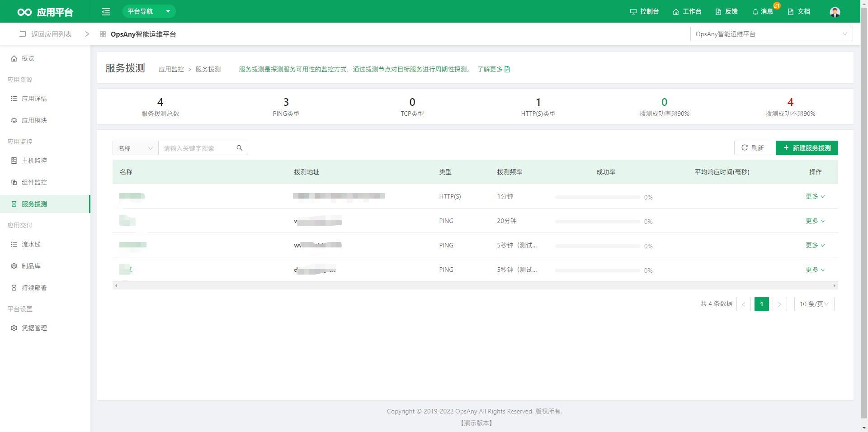Click 拨测成功率超90% statistic
Image resolution: width=868 pixels, height=432 pixels.
click(x=664, y=107)
